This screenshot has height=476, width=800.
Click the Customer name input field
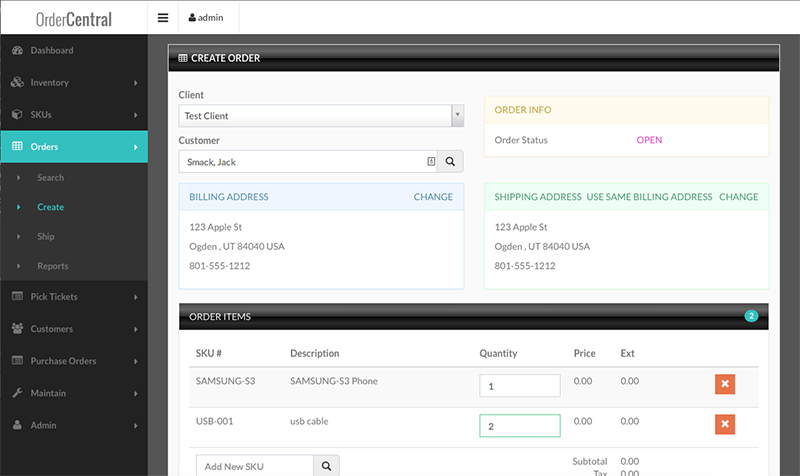pyautogui.click(x=308, y=162)
